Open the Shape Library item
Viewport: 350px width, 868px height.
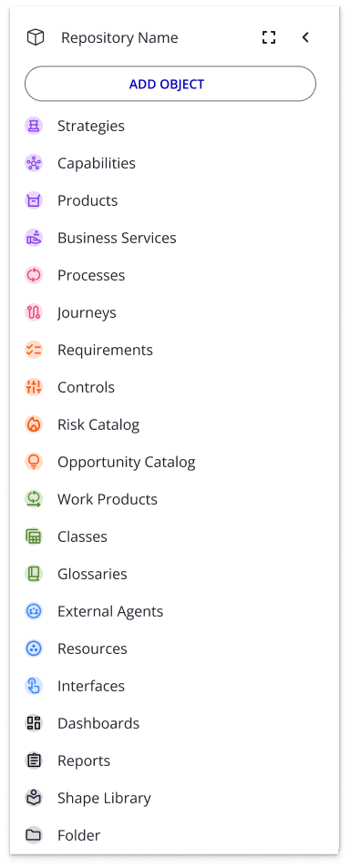point(170,799)
